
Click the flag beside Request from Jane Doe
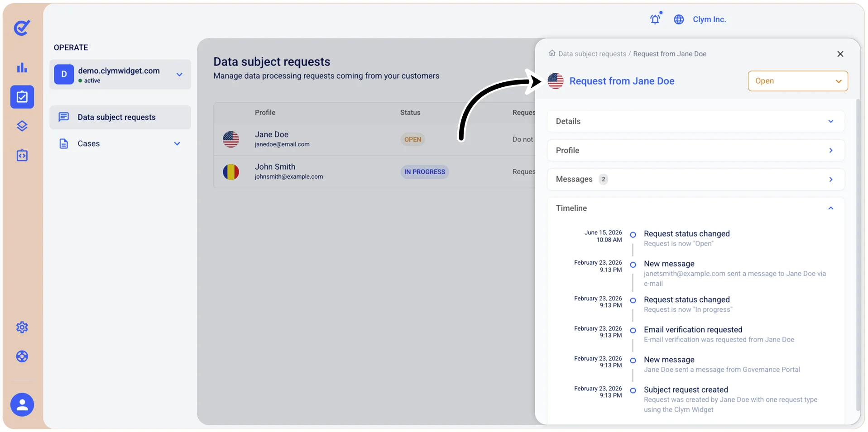556,81
